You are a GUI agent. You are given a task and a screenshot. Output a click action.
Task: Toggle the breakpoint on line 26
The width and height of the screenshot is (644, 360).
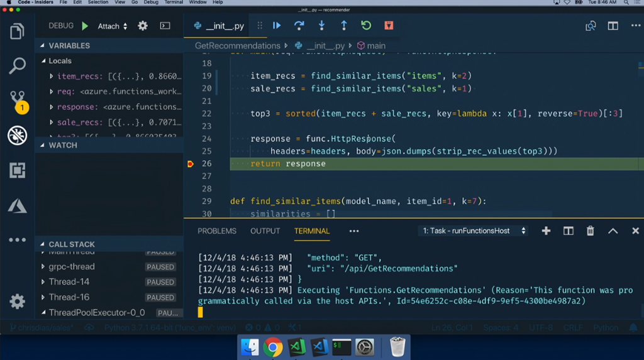pos(190,164)
